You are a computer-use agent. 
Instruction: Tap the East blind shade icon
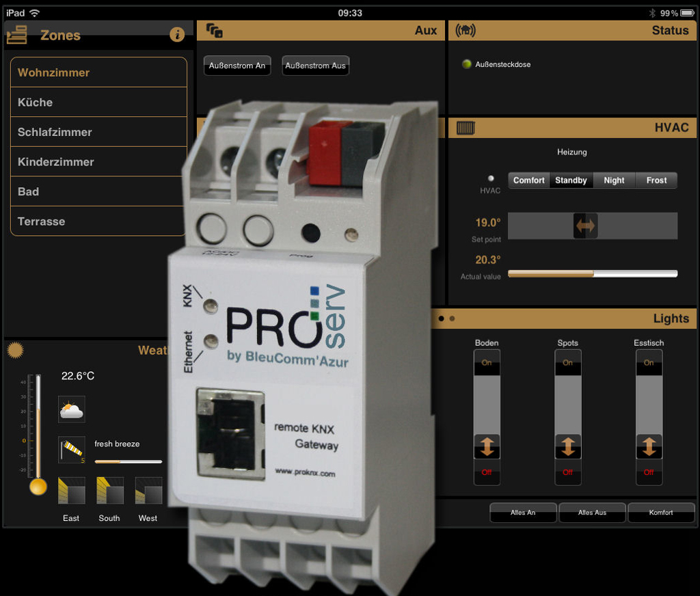pos(71,491)
